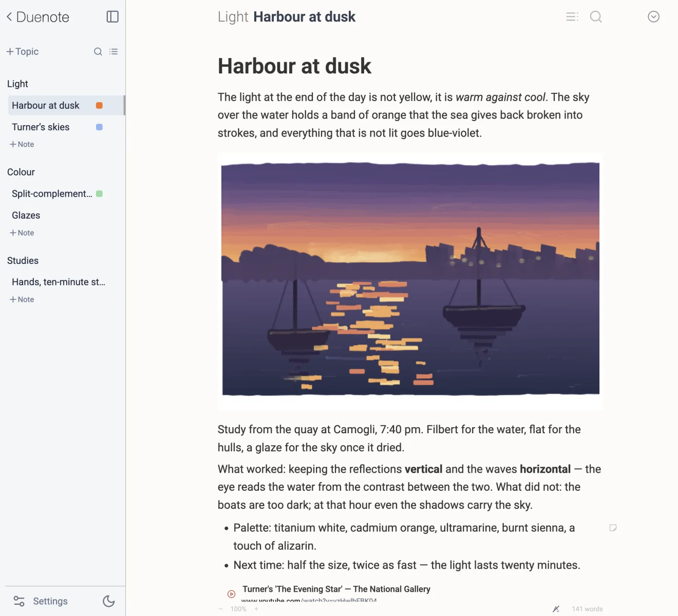Open Settings from the sidebar bottom

coord(41,601)
